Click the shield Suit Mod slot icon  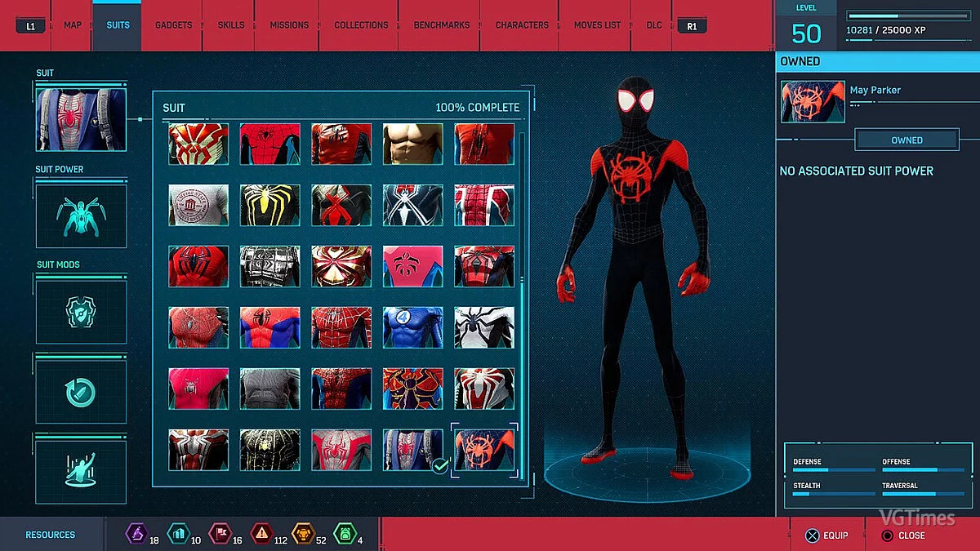[x=80, y=311]
